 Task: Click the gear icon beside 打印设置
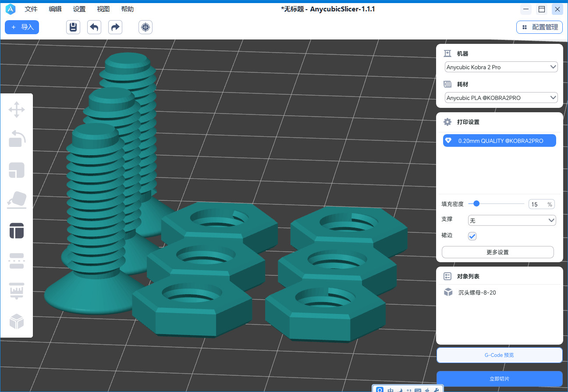[447, 122]
